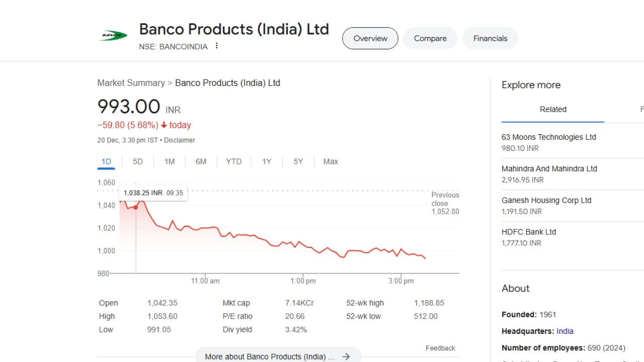This screenshot has height=362, width=644.
Task: Switch to the Compare tab
Action: 430,38
